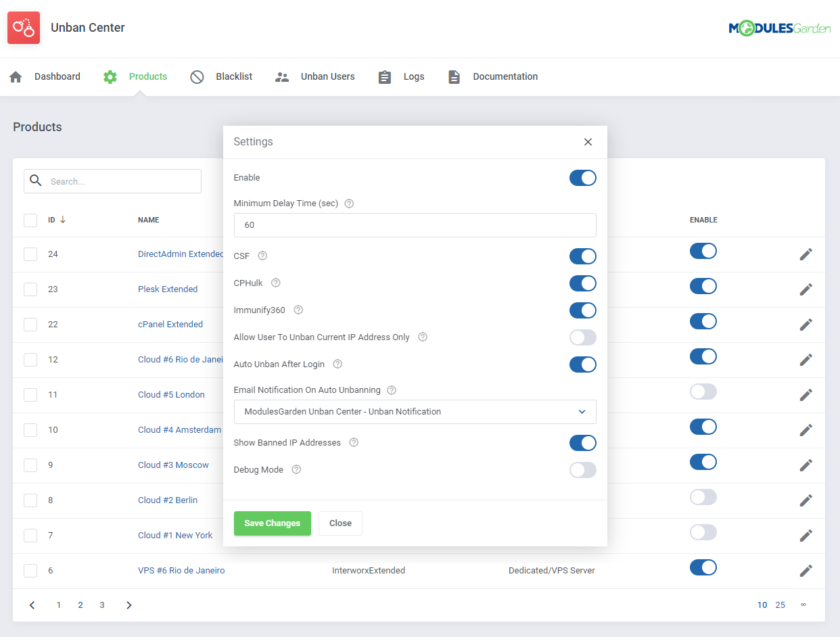
Task: Toggle the Enable switch in Settings
Action: point(583,178)
